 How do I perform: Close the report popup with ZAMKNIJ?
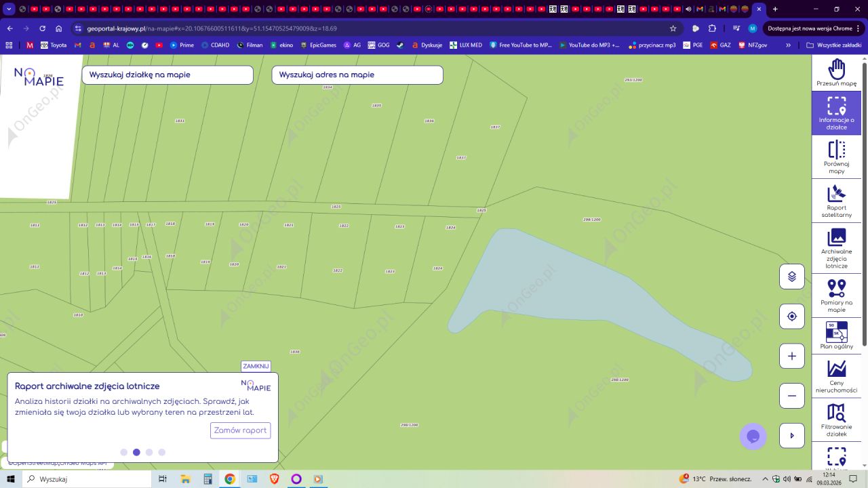click(x=256, y=366)
